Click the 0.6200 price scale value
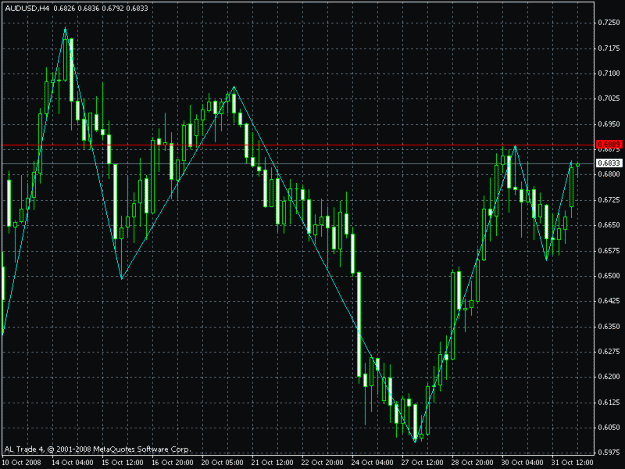The image size is (625, 469). coord(609,377)
